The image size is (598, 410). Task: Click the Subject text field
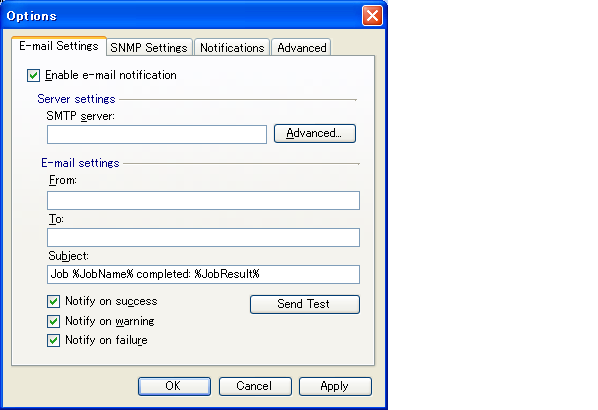coord(203,275)
